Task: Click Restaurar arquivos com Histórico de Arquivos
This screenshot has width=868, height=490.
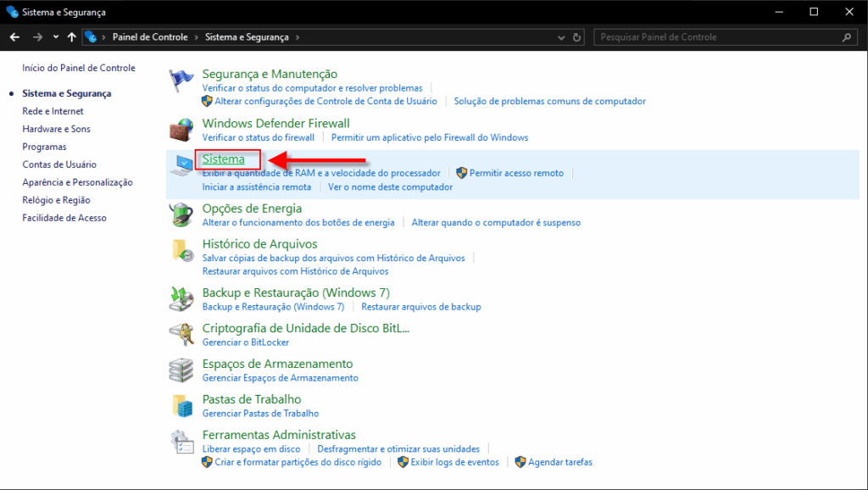Action: pyautogui.click(x=295, y=270)
